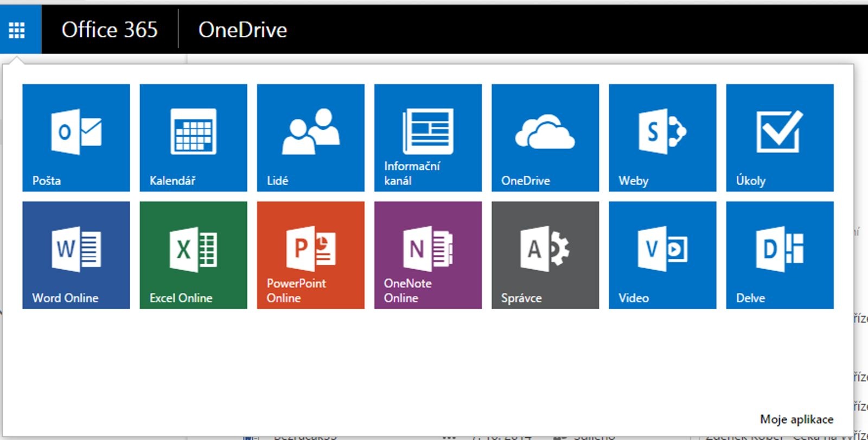The width and height of the screenshot is (868, 440).
Task: Click the Office 365 header link
Action: click(110, 30)
